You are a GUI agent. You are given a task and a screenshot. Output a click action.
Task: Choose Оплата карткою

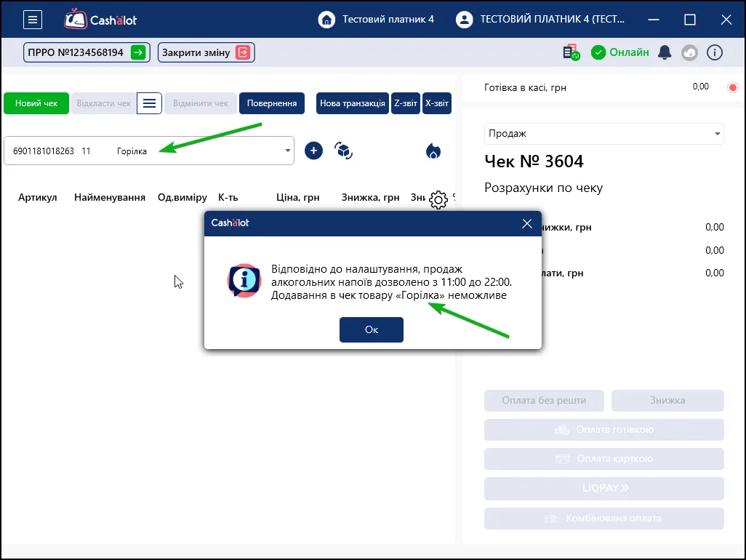pyautogui.click(x=604, y=459)
